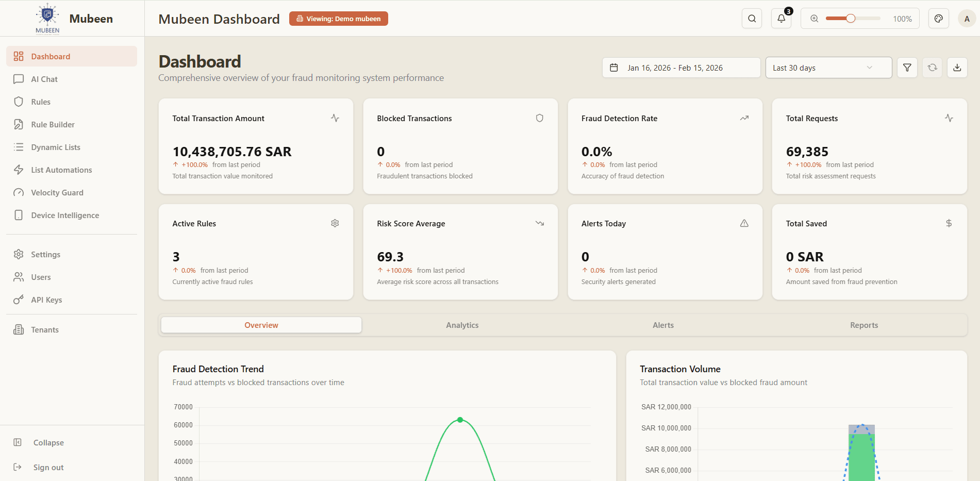Export data using the download icon
Image resolution: width=980 pixels, height=481 pixels.
coord(957,68)
